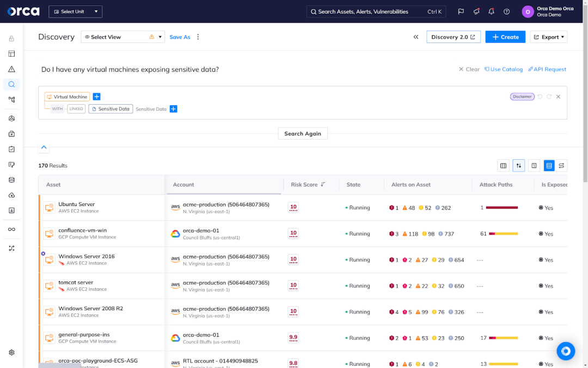
Task: Open the Select Unit dropdown
Action: [x=75, y=11]
